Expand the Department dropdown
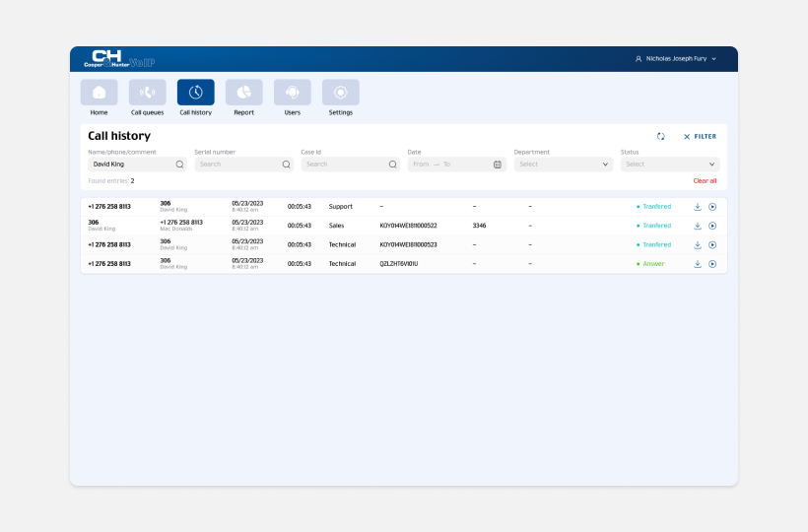 [x=564, y=165]
